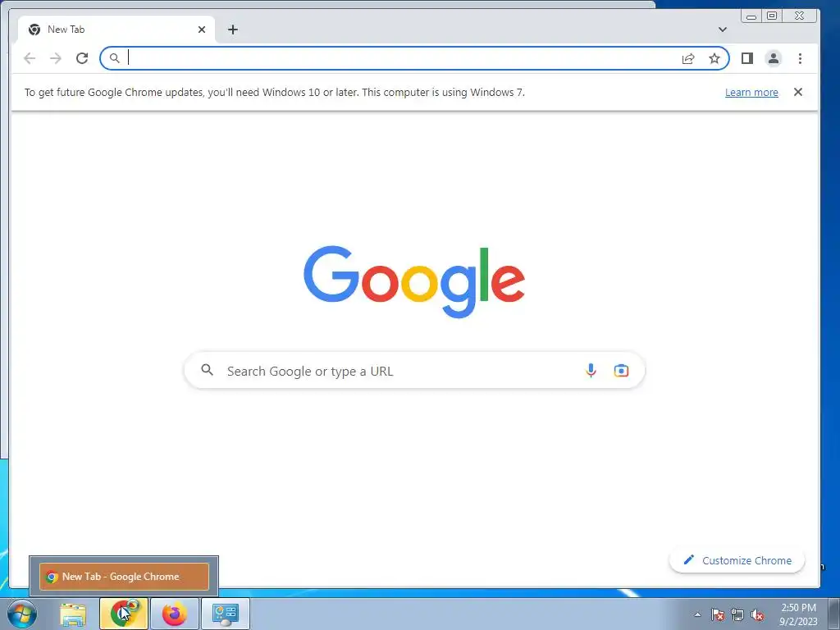
Task: Read the Windows 10 update notice text
Action: [274, 92]
